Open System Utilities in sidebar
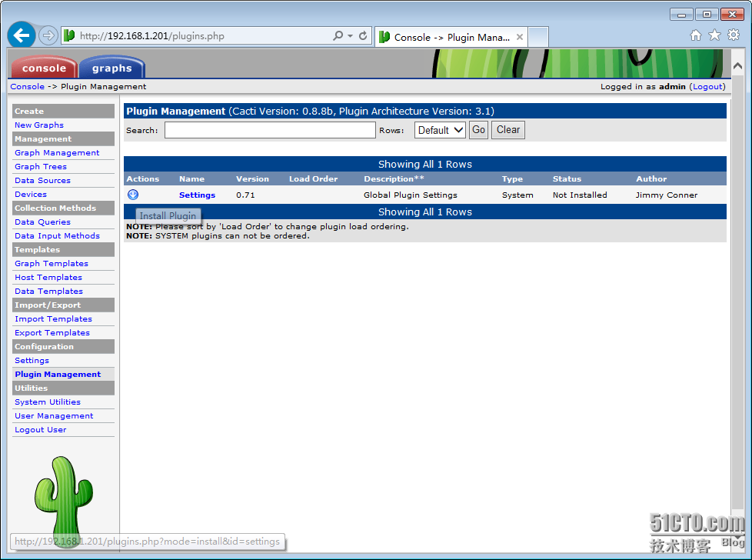Screen dimensions: 752x560 48,402
